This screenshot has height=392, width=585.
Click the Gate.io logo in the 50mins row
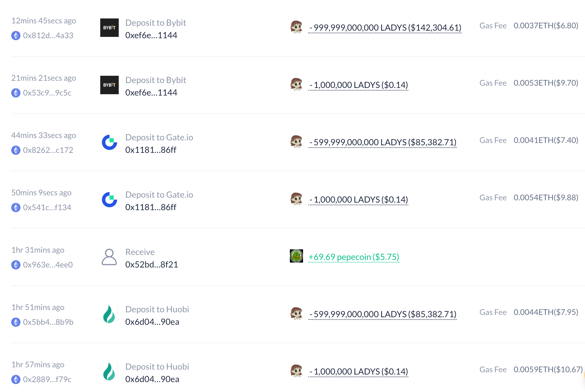109,200
